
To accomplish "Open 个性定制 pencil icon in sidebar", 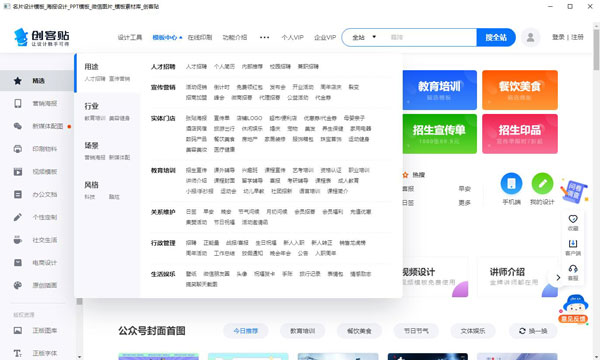I will pyautogui.click(x=18, y=217).
